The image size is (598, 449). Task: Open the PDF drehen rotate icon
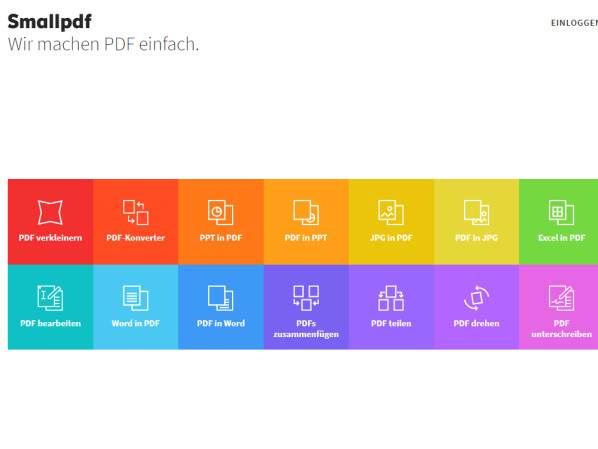tap(476, 298)
